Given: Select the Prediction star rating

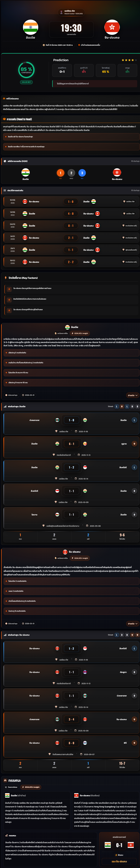Looking at the screenshot, I should point(129,60).
